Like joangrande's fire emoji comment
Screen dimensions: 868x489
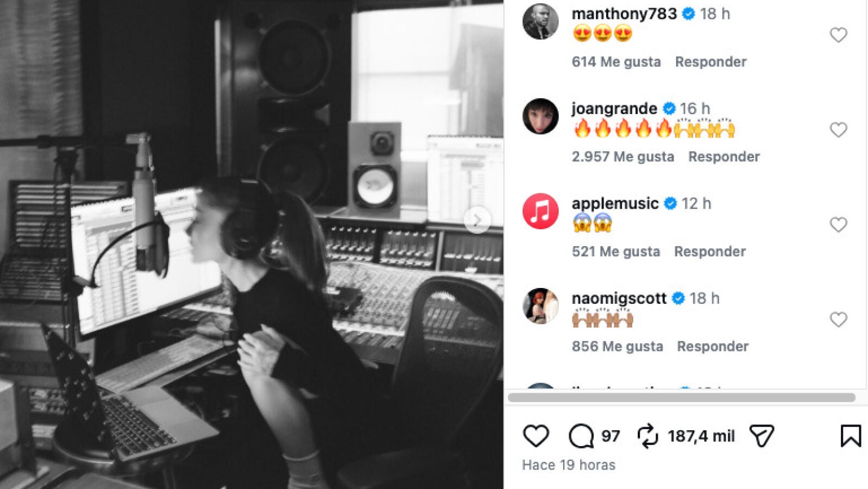coord(838,130)
